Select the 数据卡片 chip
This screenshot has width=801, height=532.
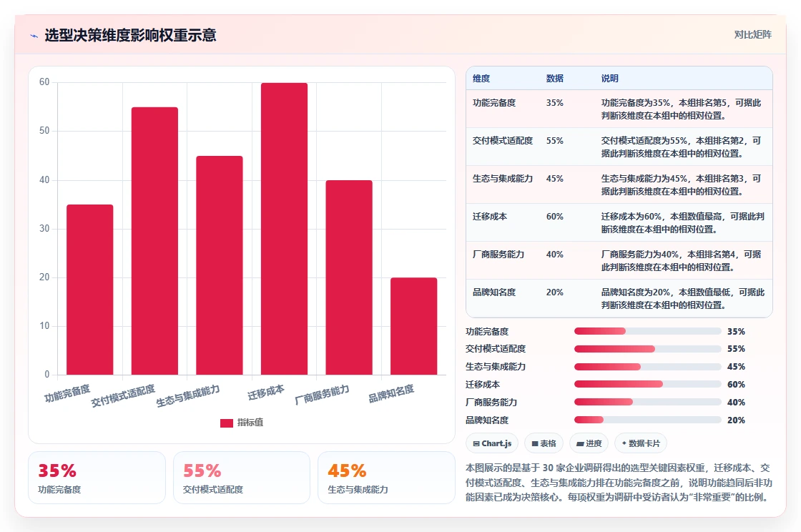pyautogui.click(x=641, y=443)
